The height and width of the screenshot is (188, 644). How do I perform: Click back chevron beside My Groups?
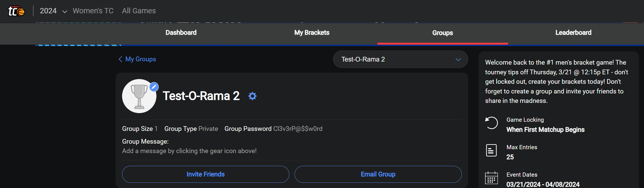pos(120,59)
